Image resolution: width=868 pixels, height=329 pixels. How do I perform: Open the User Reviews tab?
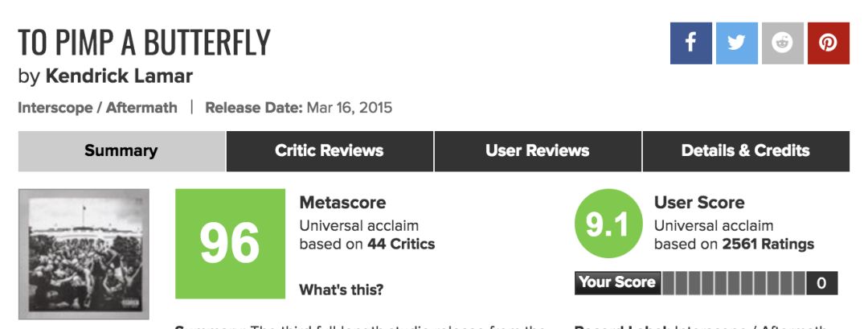(x=537, y=150)
